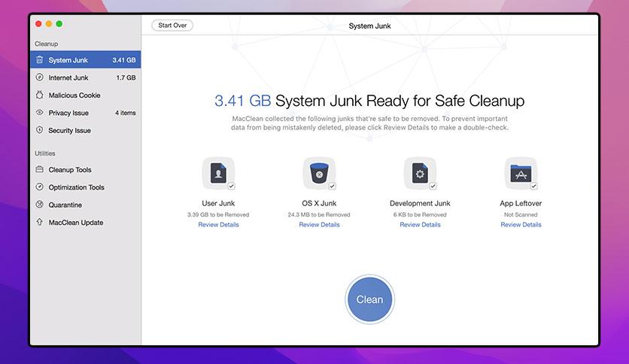629x364 pixels.
Task: Go to Security Issue section
Action: pos(86,130)
